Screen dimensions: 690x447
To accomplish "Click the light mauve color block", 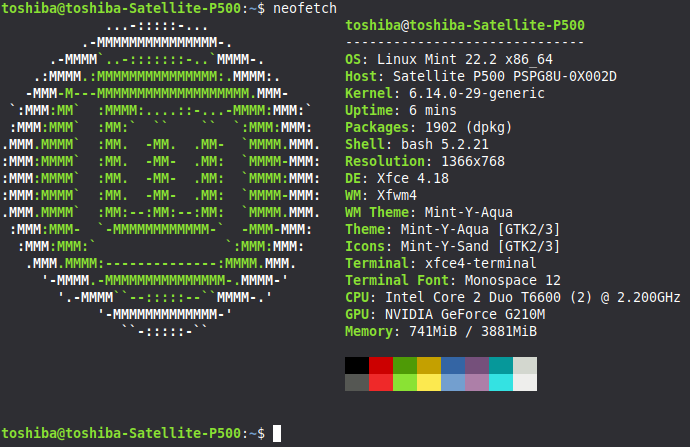I will [x=477, y=382].
